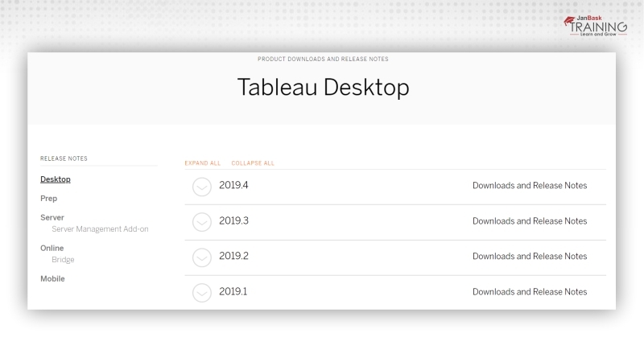Open Server release notes in the sidebar

(x=52, y=217)
